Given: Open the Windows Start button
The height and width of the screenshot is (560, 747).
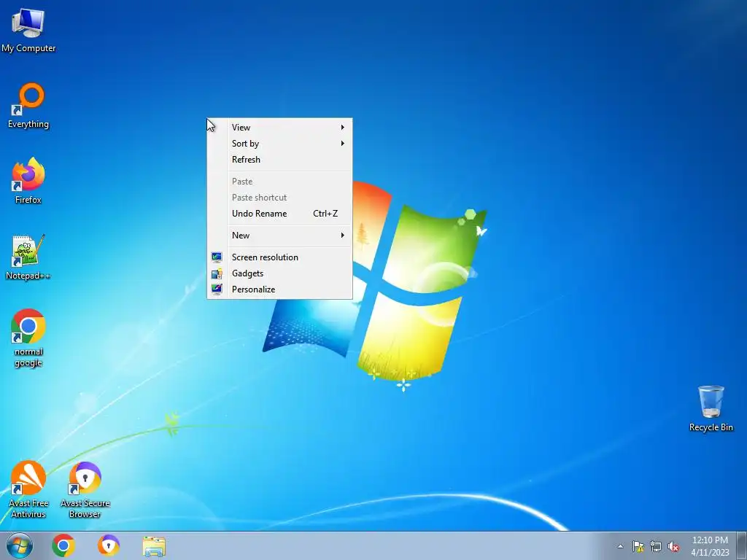Looking at the screenshot, I should pyautogui.click(x=20, y=545).
